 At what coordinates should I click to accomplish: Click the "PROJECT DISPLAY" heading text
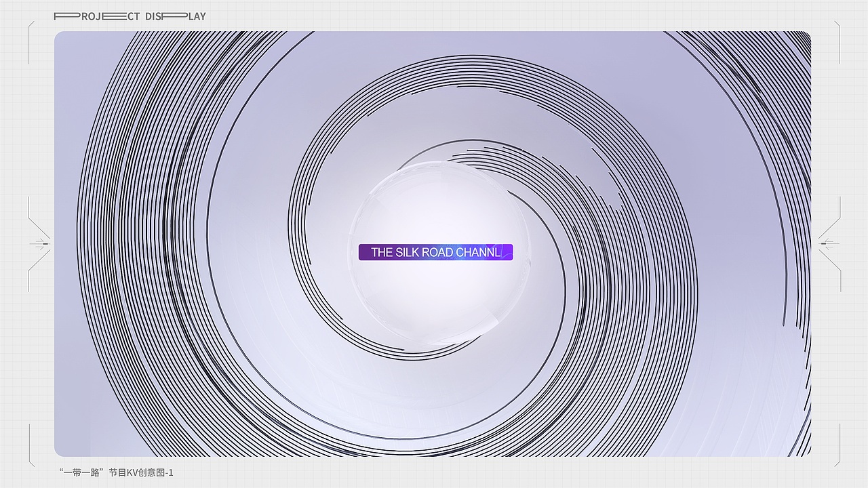pos(130,16)
